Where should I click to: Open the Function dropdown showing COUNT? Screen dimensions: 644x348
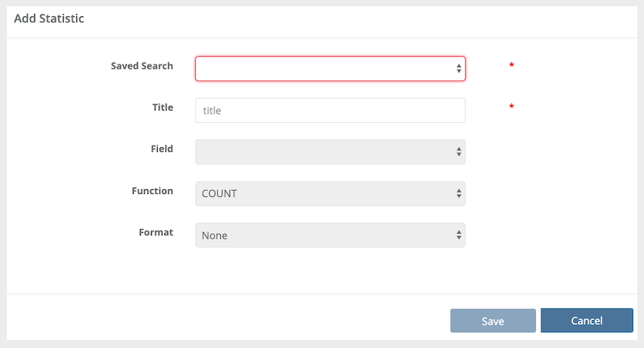click(330, 194)
